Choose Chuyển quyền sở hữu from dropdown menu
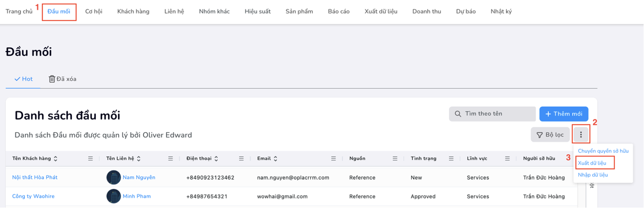This screenshot has height=209, width=644. [x=603, y=151]
